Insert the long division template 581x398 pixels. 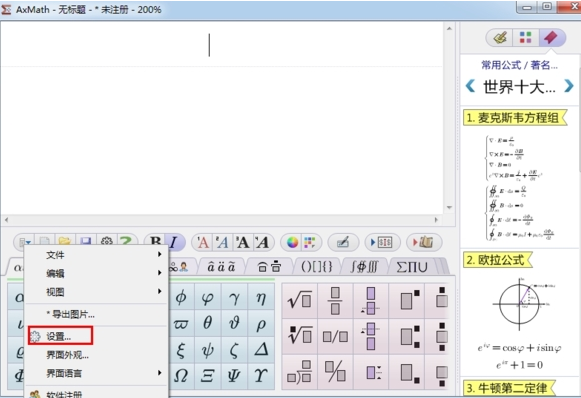299,372
